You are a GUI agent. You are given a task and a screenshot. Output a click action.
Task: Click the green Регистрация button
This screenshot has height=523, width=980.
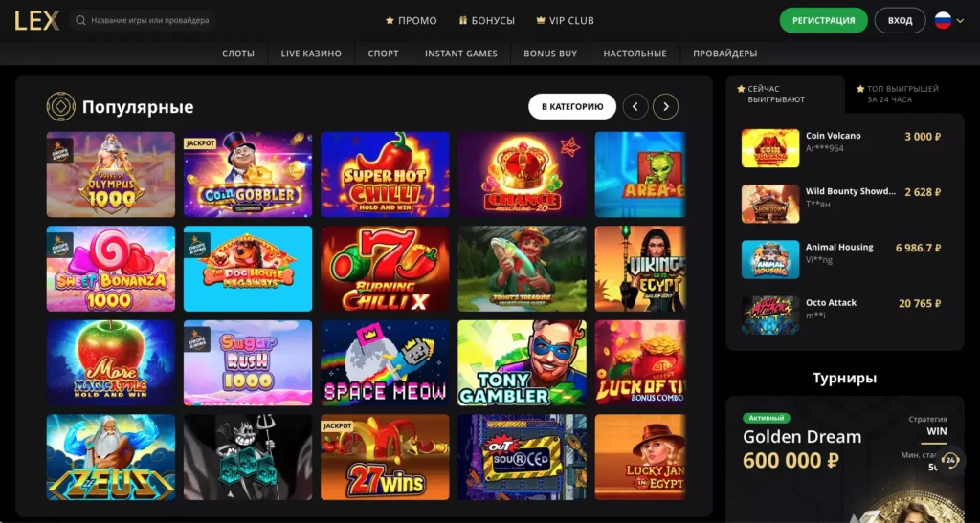(x=823, y=21)
